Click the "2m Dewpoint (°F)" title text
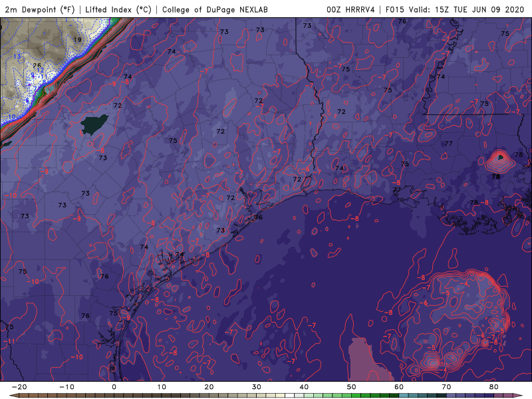The width and height of the screenshot is (532, 399). coord(40,9)
